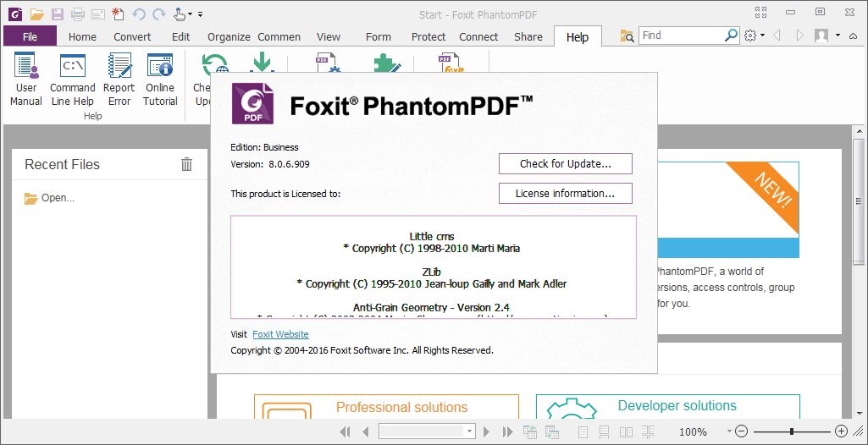Screen dimensions: 868x445
Task: Jump to first page in status bar
Action: click(x=345, y=431)
